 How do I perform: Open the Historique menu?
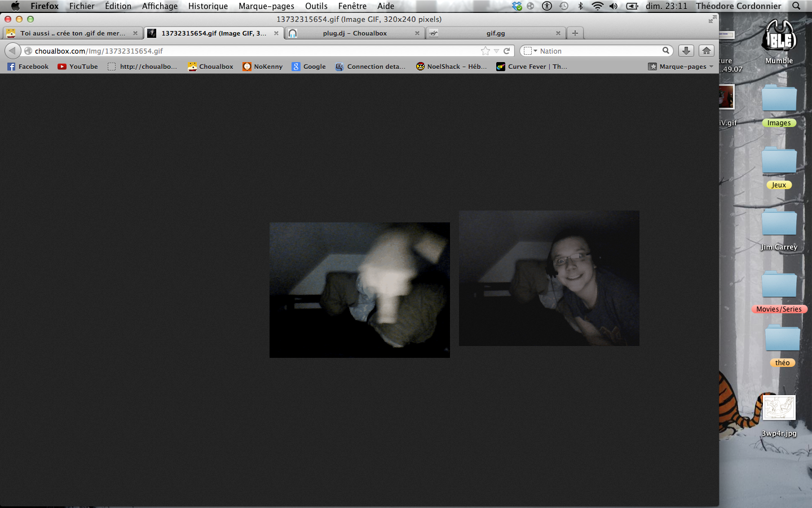coord(208,6)
